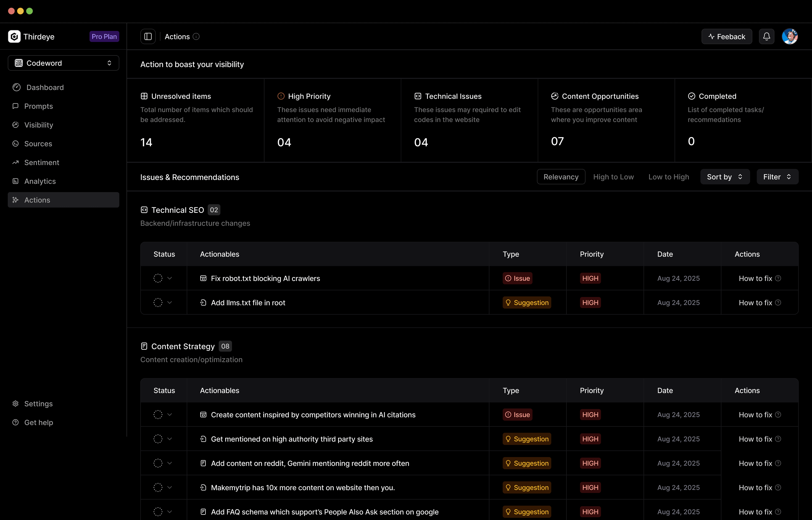Go to Sentiment in the sidebar

(41, 162)
